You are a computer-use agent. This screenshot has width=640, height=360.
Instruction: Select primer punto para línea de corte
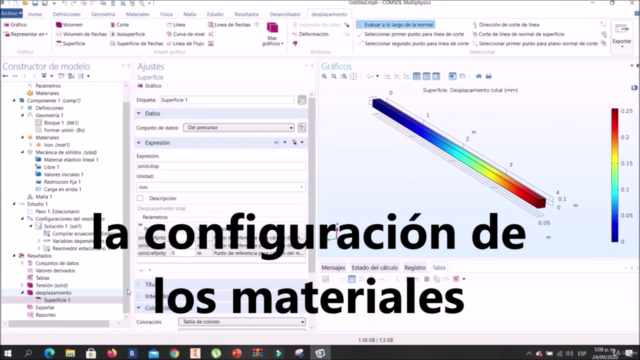coord(411,34)
